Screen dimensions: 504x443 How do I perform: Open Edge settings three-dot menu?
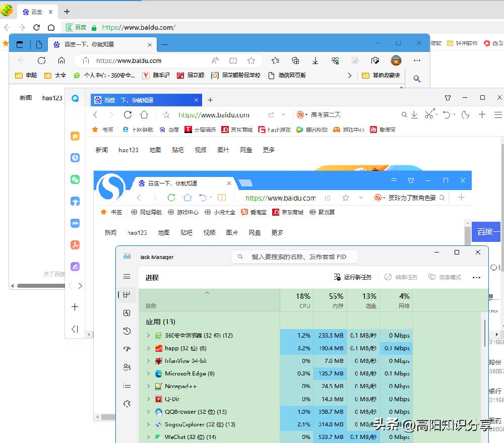click(417, 60)
